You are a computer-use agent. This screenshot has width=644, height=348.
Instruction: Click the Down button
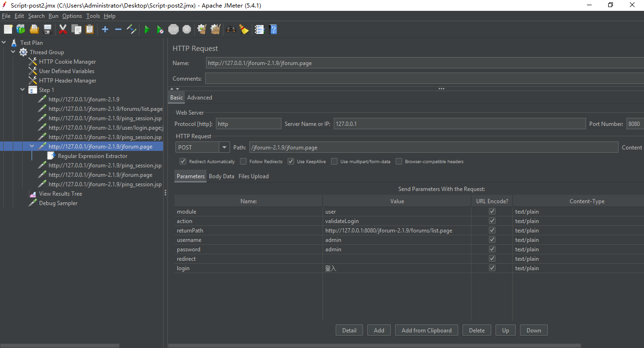point(534,331)
